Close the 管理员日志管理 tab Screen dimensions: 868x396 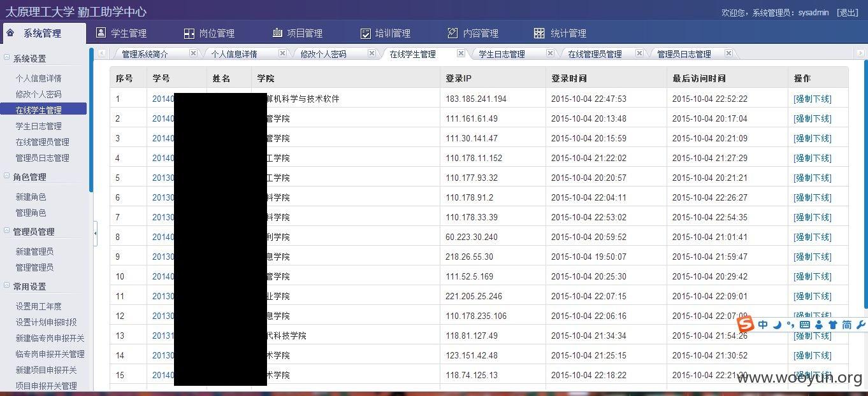pyautogui.click(x=728, y=53)
